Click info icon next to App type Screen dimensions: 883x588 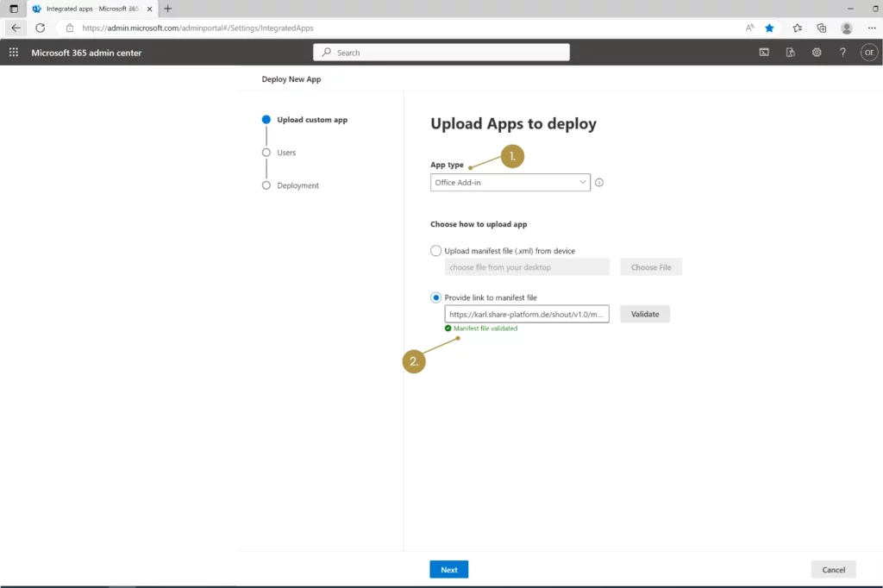click(x=599, y=183)
